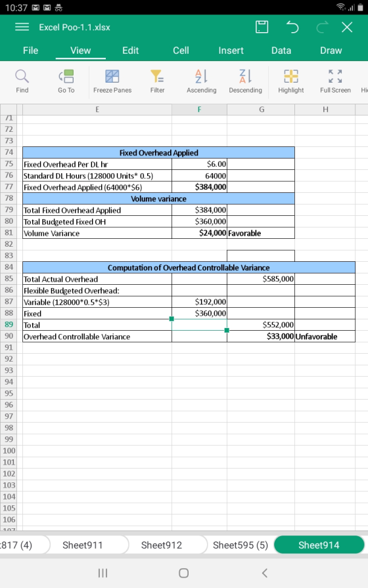Click the 'Fixed Overhead Per DL hr' cell
The width and height of the screenshot is (368, 588).
click(x=97, y=164)
